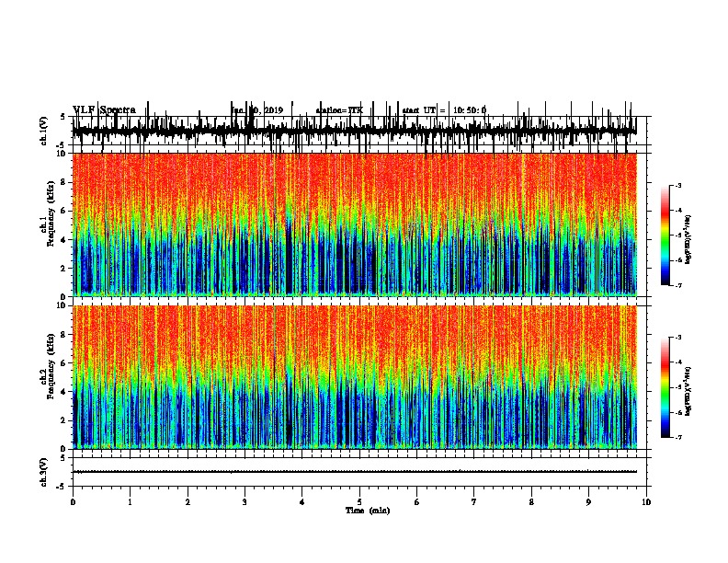Click the '-7' value on ch.2 color bar
Viewport: 728px width, 563px height.
pos(677,437)
